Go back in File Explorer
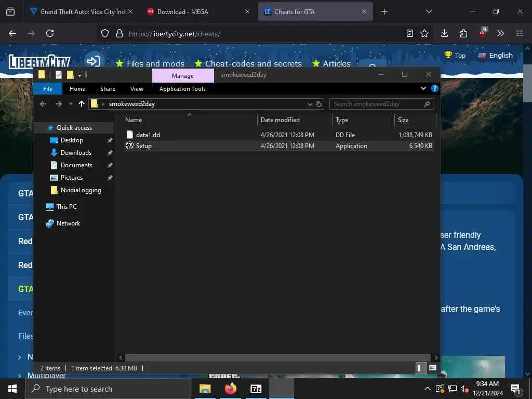This screenshot has width=532, height=399. [43, 104]
